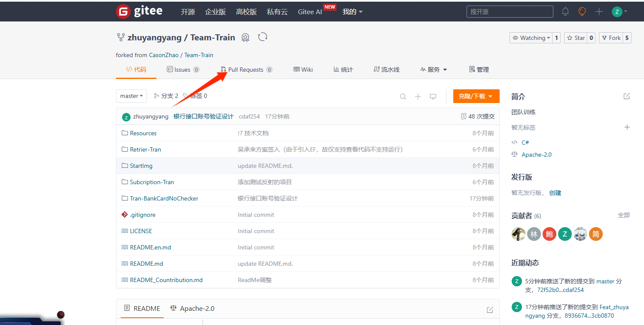The image size is (644, 325).
Task: Click the 创建 link to create a release
Action: [555, 193]
